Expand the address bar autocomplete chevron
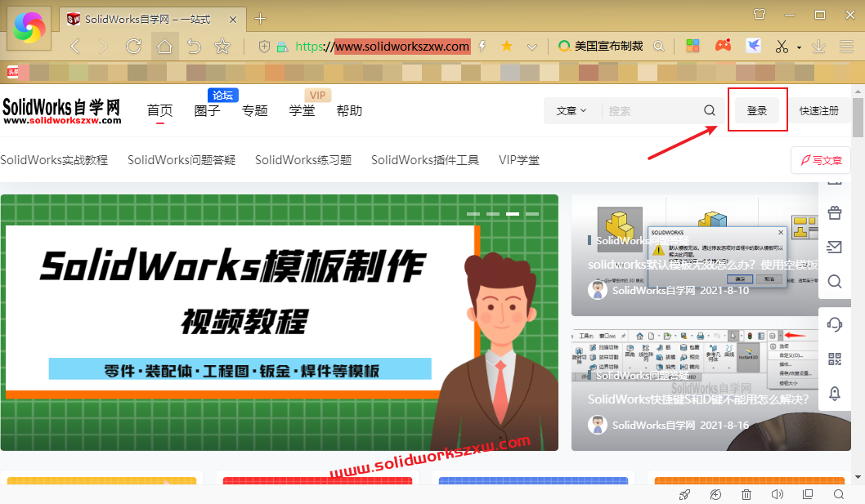 click(x=532, y=47)
